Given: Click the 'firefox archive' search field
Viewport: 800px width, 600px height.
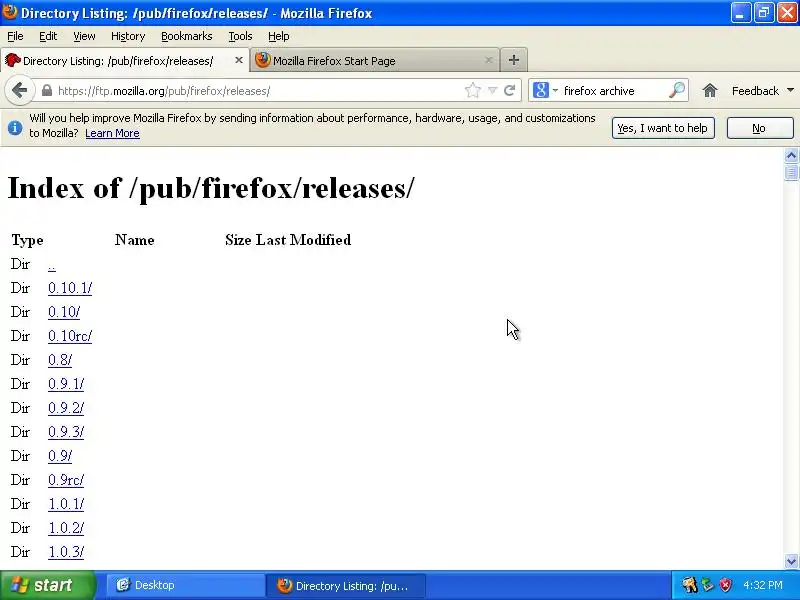Looking at the screenshot, I should point(614,91).
